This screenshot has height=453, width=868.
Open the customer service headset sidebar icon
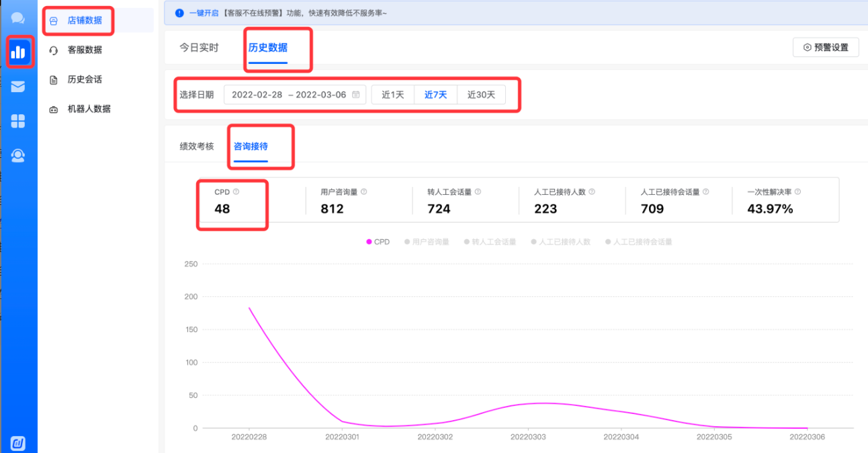[18, 156]
